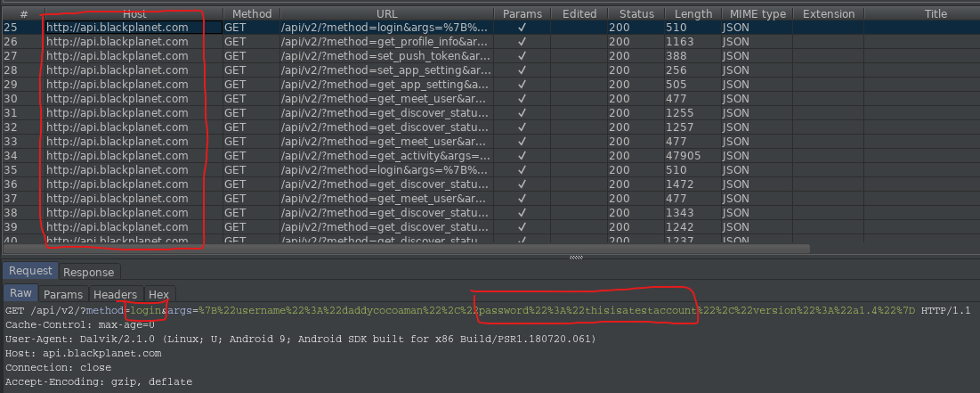Sort by the Status column header

[636, 14]
